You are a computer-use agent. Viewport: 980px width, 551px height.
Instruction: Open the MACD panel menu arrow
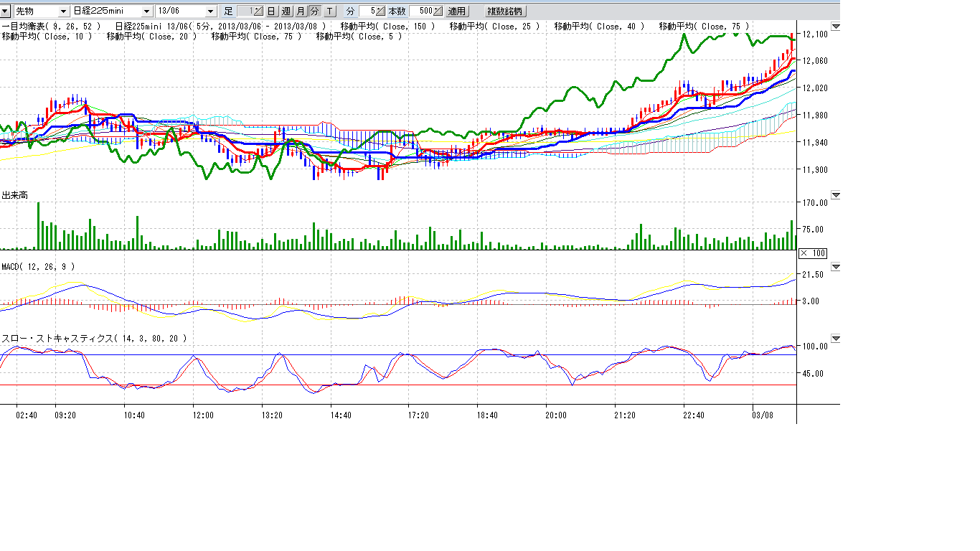[835, 266]
